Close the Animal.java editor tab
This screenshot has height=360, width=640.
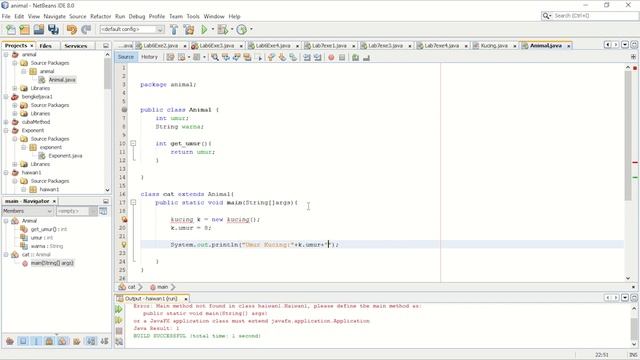point(569,46)
